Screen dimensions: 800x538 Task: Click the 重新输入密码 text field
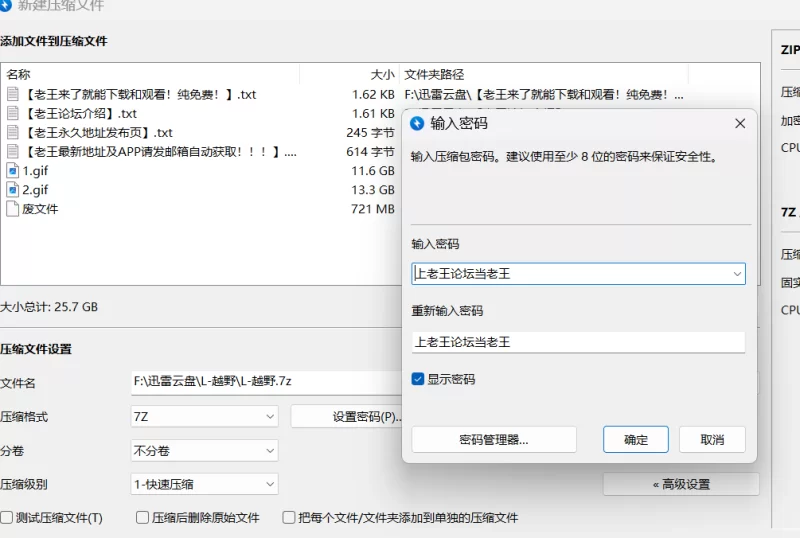tap(578, 342)
